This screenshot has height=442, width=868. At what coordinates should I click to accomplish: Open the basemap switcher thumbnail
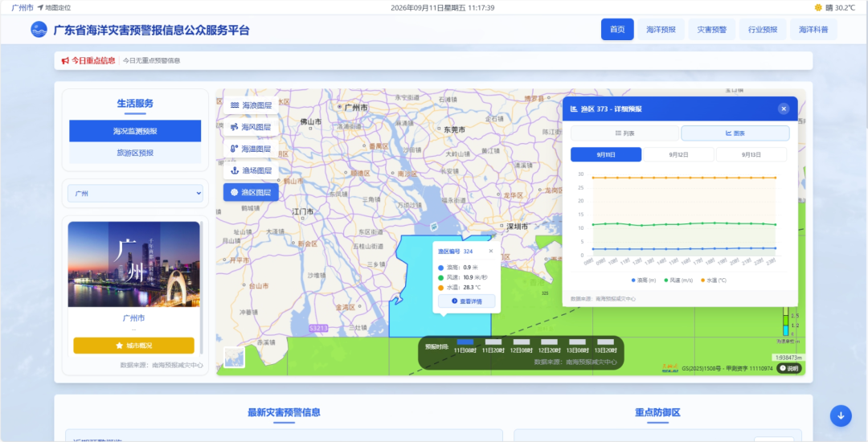coord(234,357)
